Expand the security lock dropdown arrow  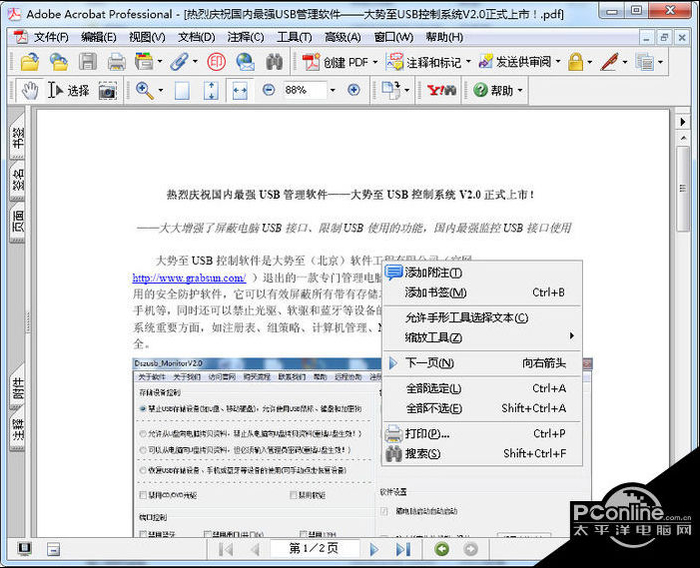590,62
